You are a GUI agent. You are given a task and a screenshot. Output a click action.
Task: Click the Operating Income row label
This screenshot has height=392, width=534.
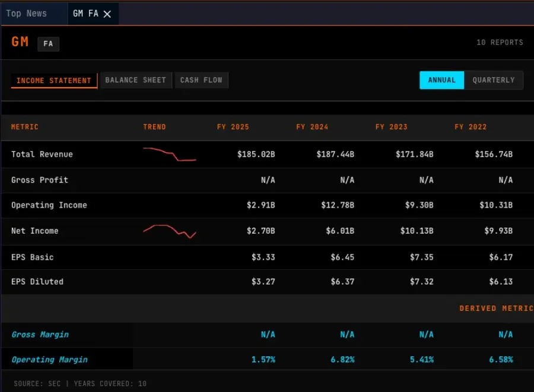pyautogui.click(x=49, y=205)
